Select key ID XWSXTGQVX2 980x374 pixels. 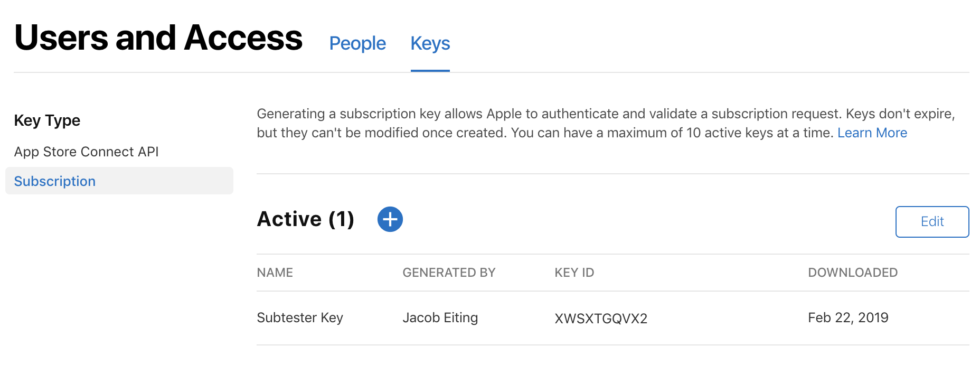point(601,319)
